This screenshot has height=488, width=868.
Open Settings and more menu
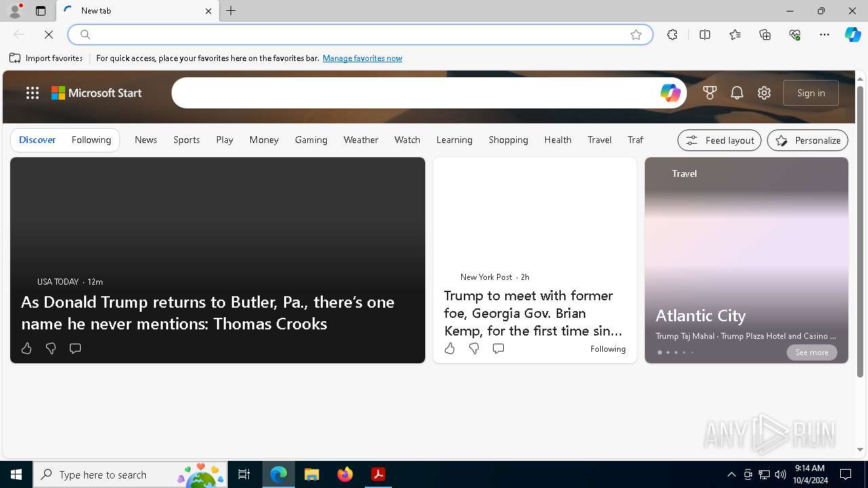tap(825, 35)
